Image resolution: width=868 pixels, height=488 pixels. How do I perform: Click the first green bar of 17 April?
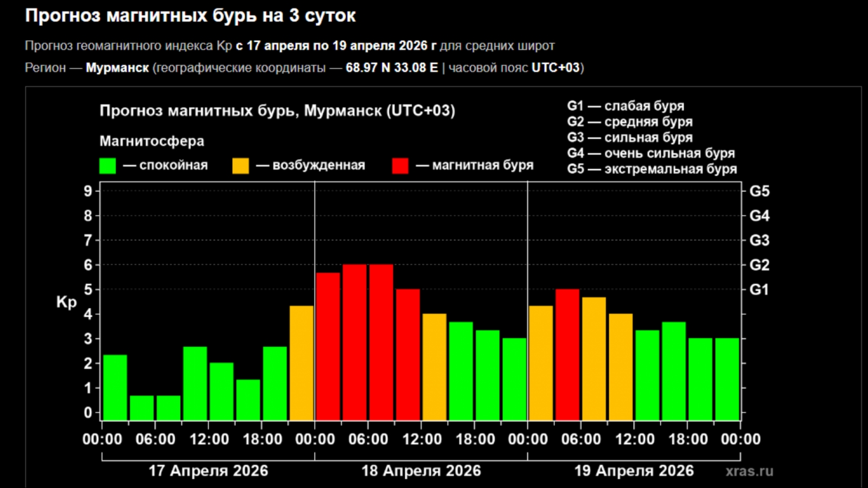tap(115, 387)
